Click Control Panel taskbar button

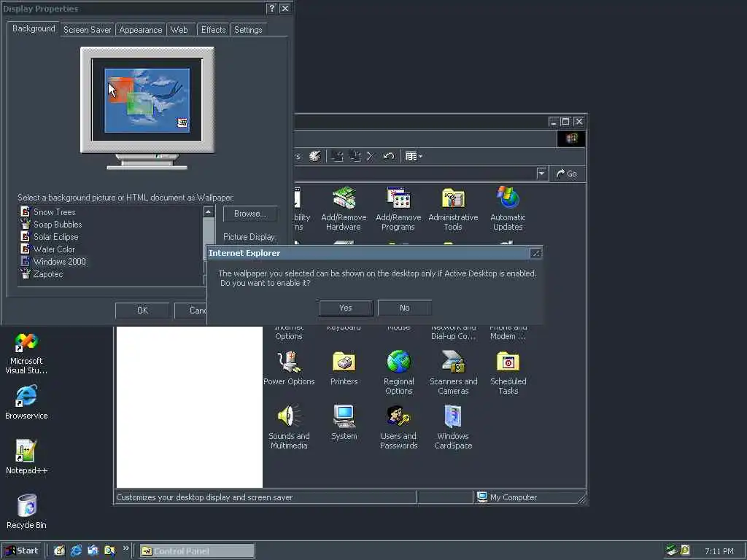pos(197,551)
